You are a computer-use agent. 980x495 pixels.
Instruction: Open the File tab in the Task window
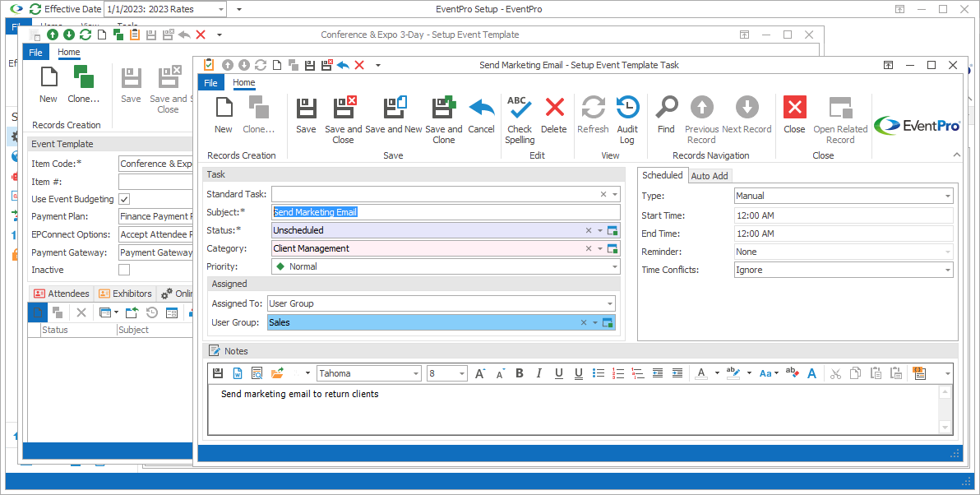pos(211,82)
